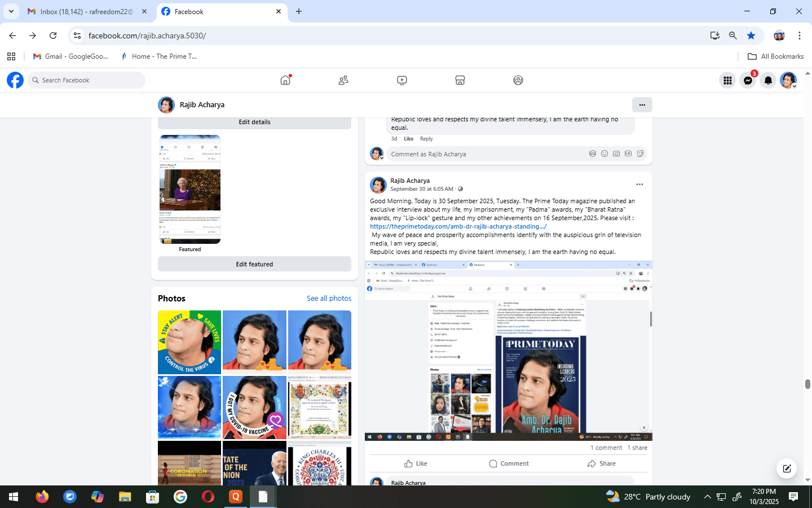
Task: Click the Search Facebook field
Action: click(87, 80)
